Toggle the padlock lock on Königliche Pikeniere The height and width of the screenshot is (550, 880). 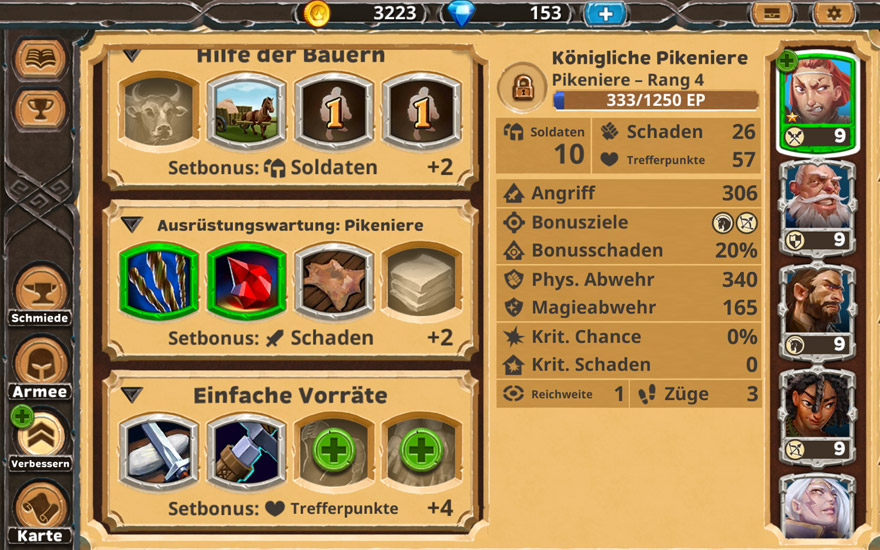(522, 88)
